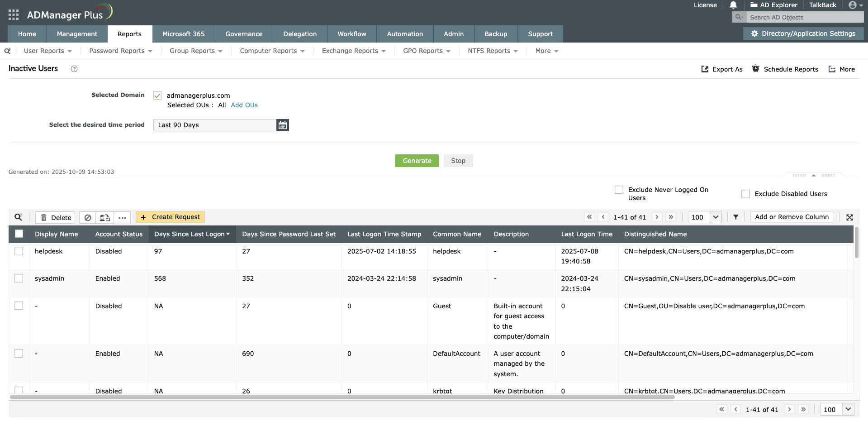Enable Exclude Disabled Users
Screen dimensions: 868x426
tap(745, 193)
